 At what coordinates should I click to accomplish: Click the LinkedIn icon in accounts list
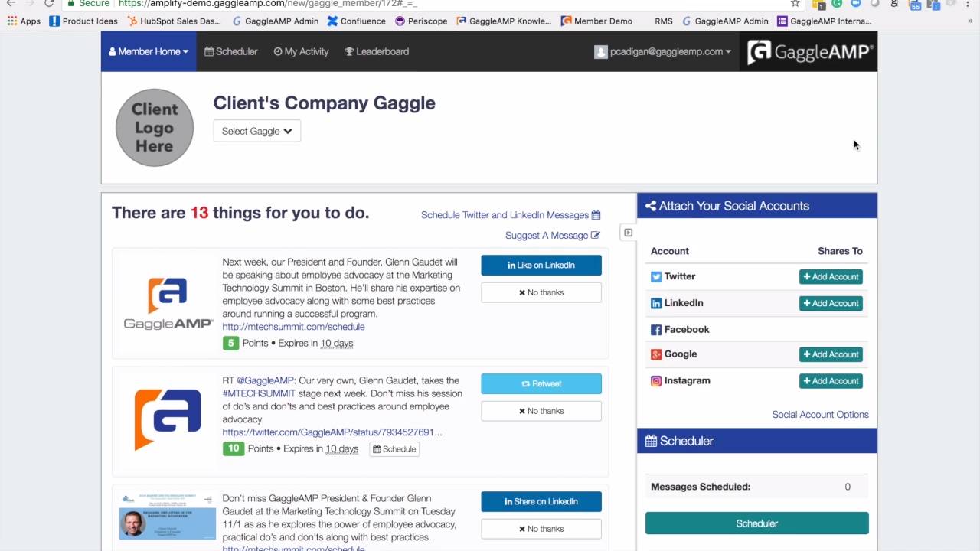point(656,304)
